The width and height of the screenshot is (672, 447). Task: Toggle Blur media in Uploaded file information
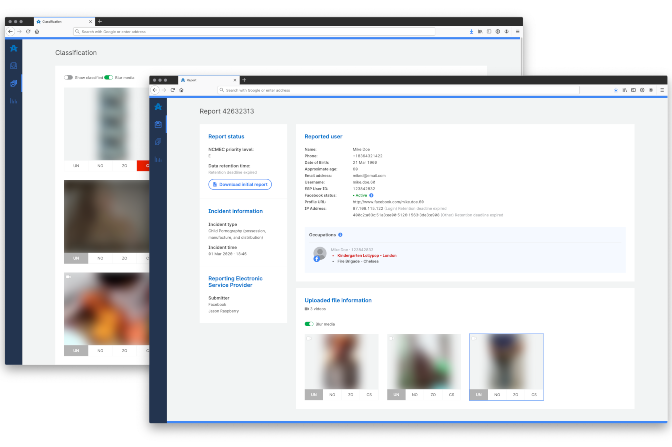[309, 324]
